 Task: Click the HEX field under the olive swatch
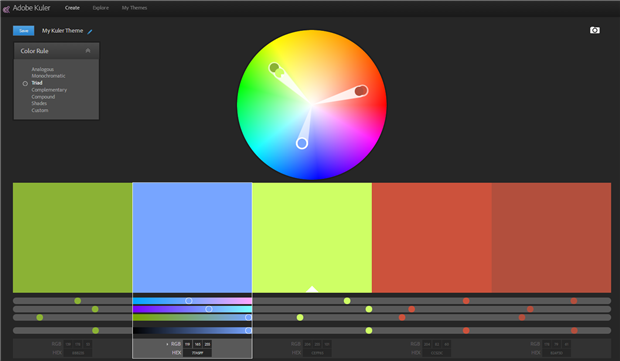78,353
